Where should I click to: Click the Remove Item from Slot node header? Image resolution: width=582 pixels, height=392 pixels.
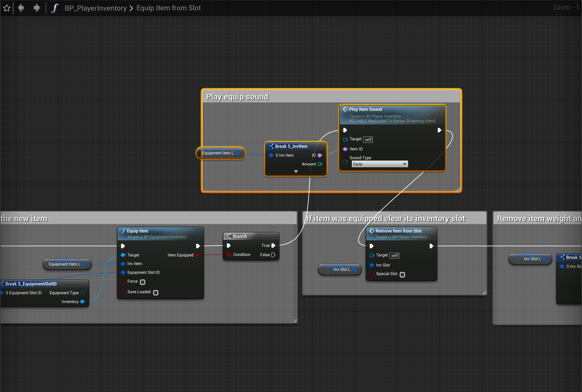click(x=398, y=231)
